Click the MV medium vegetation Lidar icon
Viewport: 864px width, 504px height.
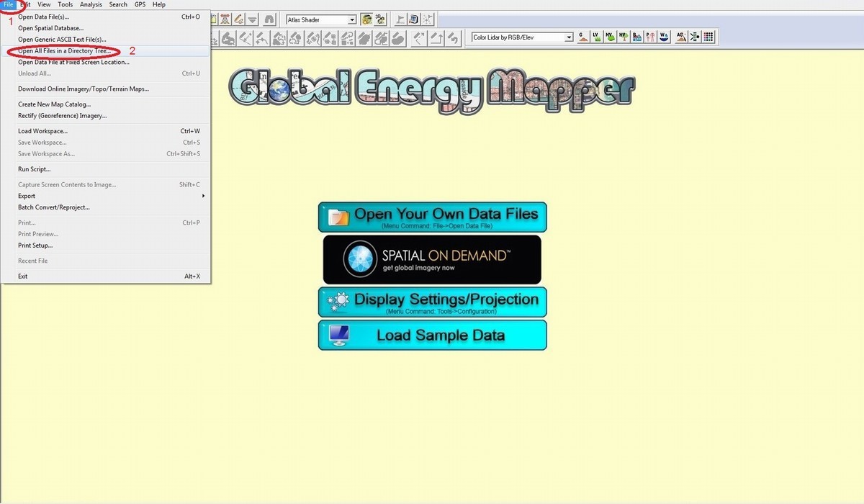point(610,37)
